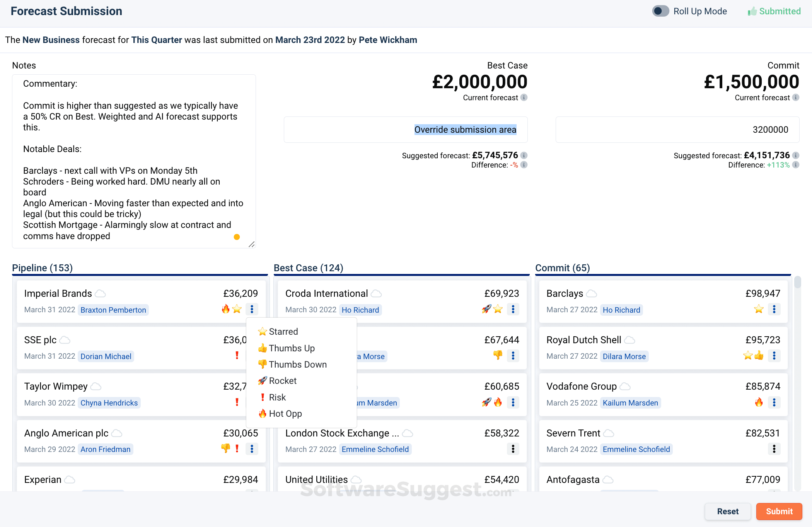Image resolution: width=812 pixels, height=527 pixels.
Task: Click the rocket icon on Croda International card
Action: point(486,309)
